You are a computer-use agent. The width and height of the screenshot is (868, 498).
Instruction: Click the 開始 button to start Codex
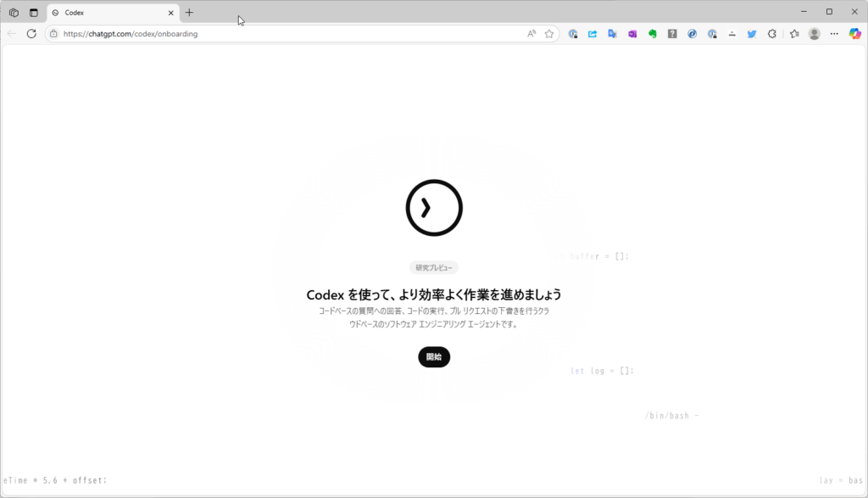point(434,356)
